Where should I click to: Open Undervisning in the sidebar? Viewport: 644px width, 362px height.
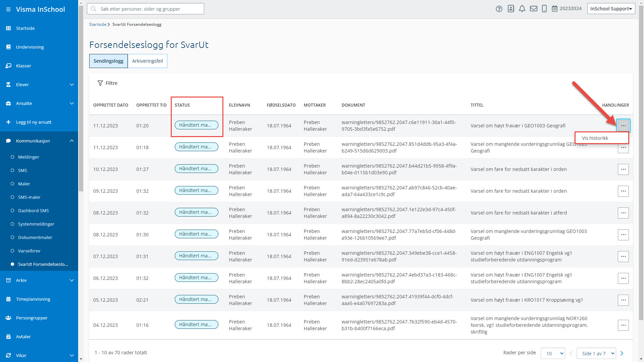pyautogui.click(x=39, y=47)
